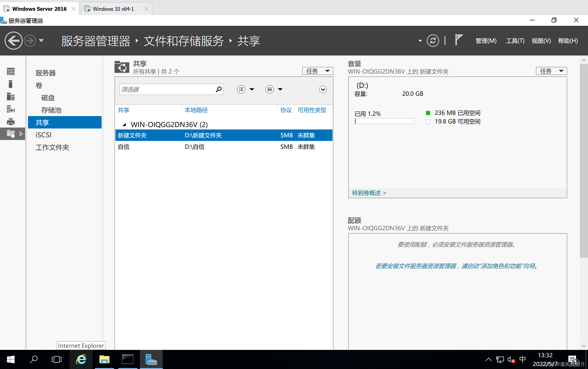Open the All Servers icon in the left rail
The width and height of the screenshot is (588, 369).
pos(11,96)
